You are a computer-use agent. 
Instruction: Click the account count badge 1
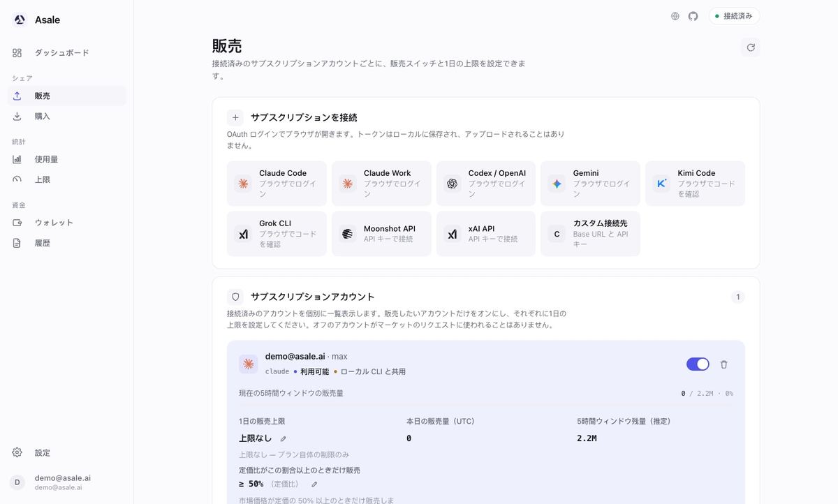point(737,297)
